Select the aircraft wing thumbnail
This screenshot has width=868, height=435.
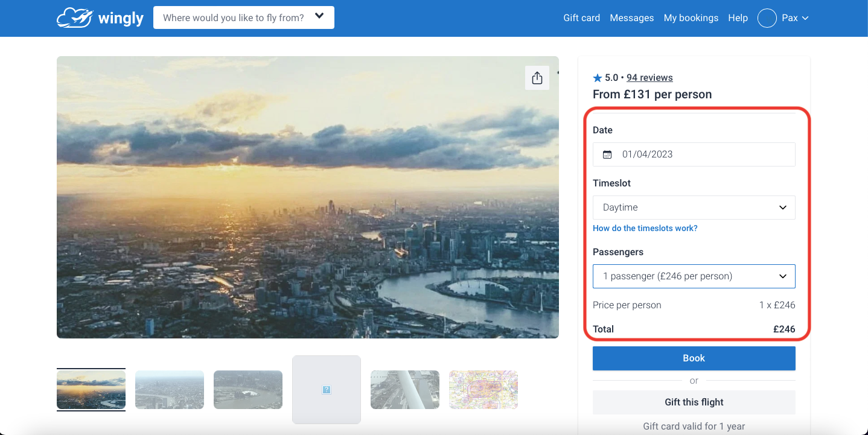405,390
